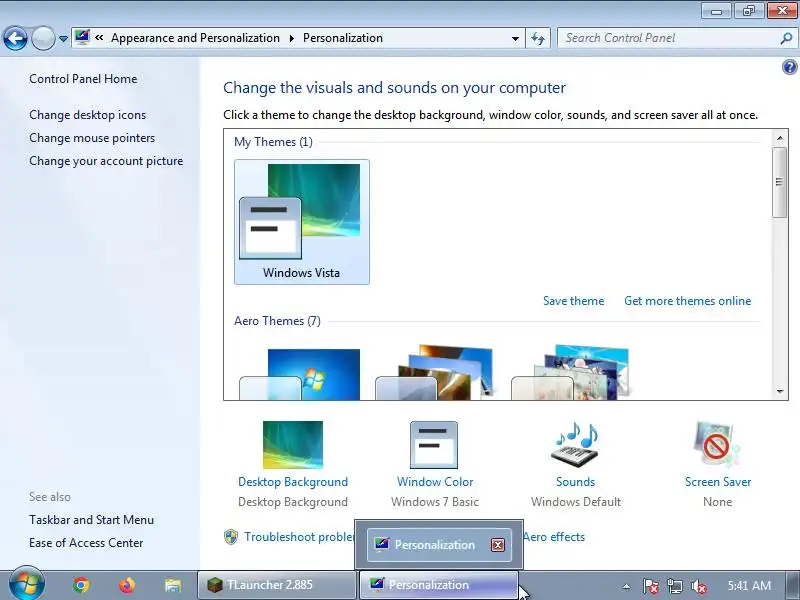Open address bar history dropdown
The width and height of the screenshot is (800, 600).
coord(515,38)
